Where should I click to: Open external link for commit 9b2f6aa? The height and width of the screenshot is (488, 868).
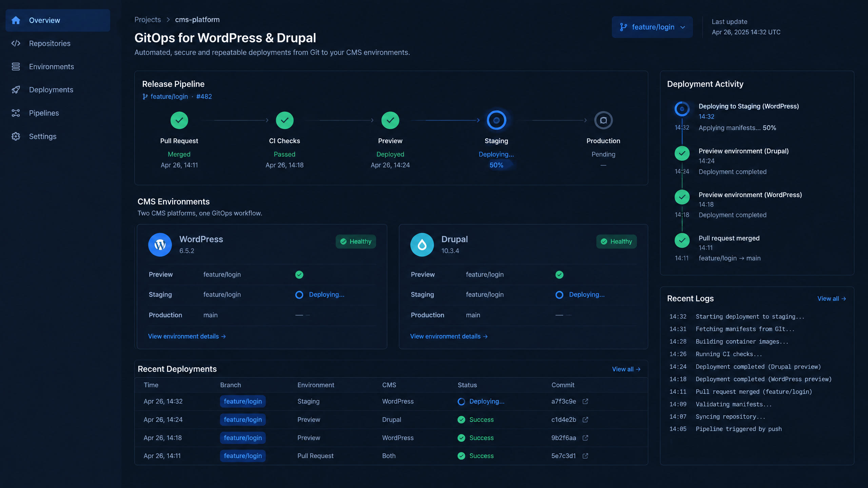click(x=585, y=438)
